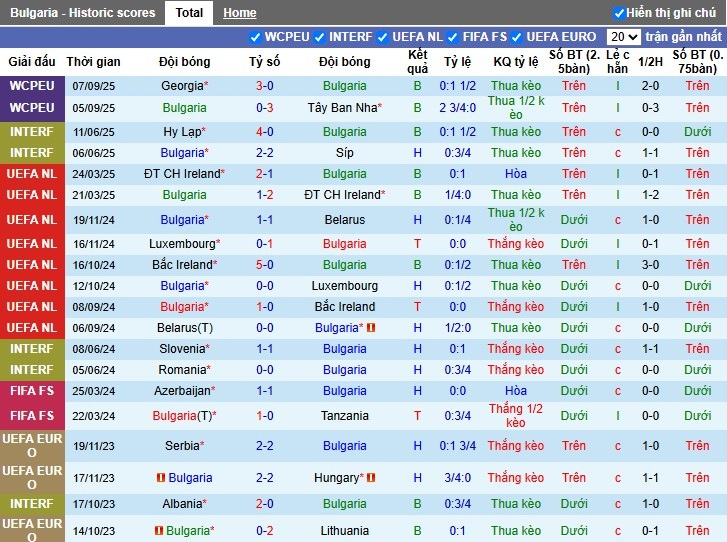Toggle the UEFA EURO checkbox
The height and width of the screenshot is (542, 727).
click(x=517, y=37)
